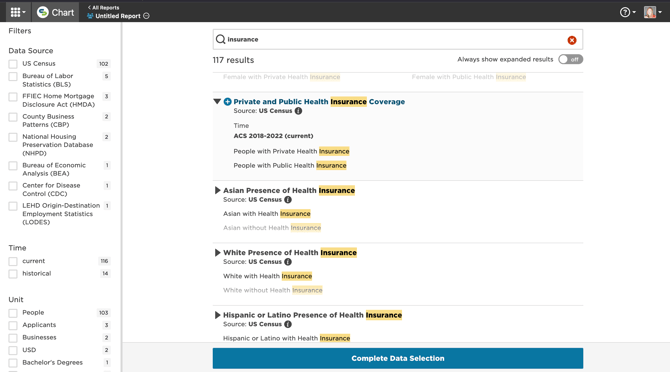670x372 pixels.
Task: Open the user profile avatar menu
Action: click(x=653, y=12)
